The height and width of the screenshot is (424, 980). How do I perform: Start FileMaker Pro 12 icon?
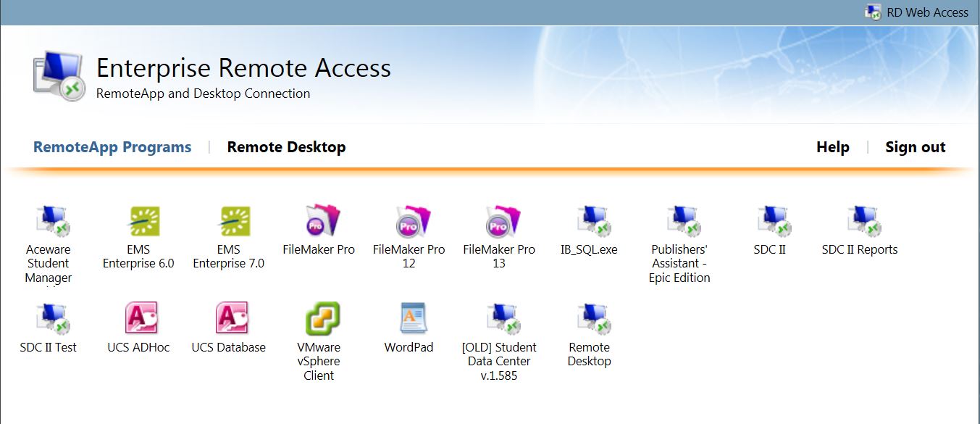click(412, 221)
